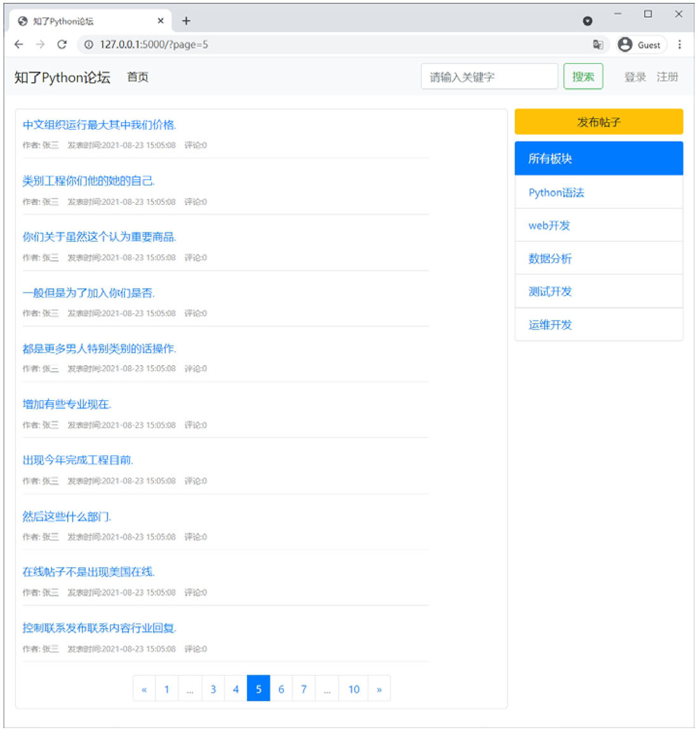Image resolution: width=700 pixels, height=731 pixels.
Task: Open post 然后这些什么部门
Action: pyautogui.click(x=67, y=516)
